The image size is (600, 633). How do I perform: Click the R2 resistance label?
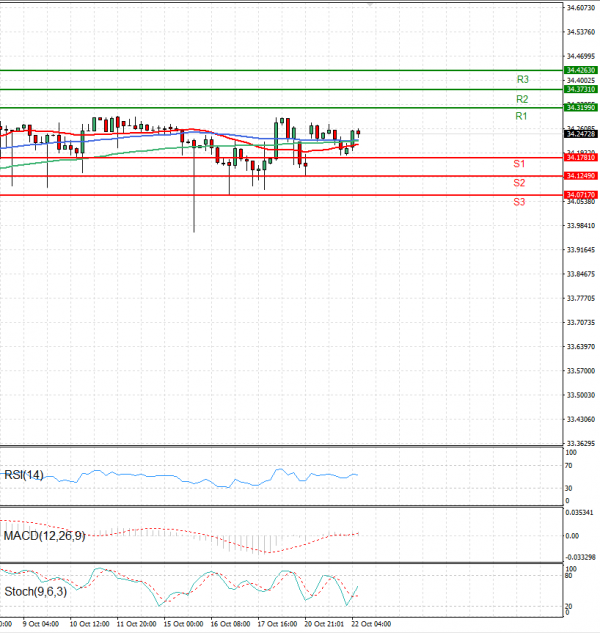(x=522, y=99)
